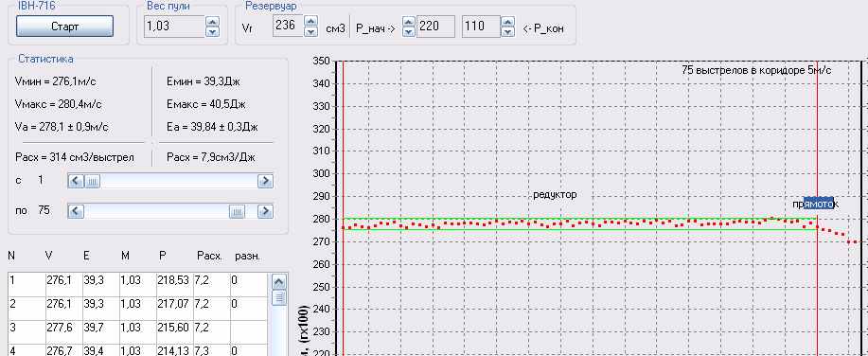868x356 pixels.
Task: Click the ending pressure field 110
Action: tap(481, 27)
